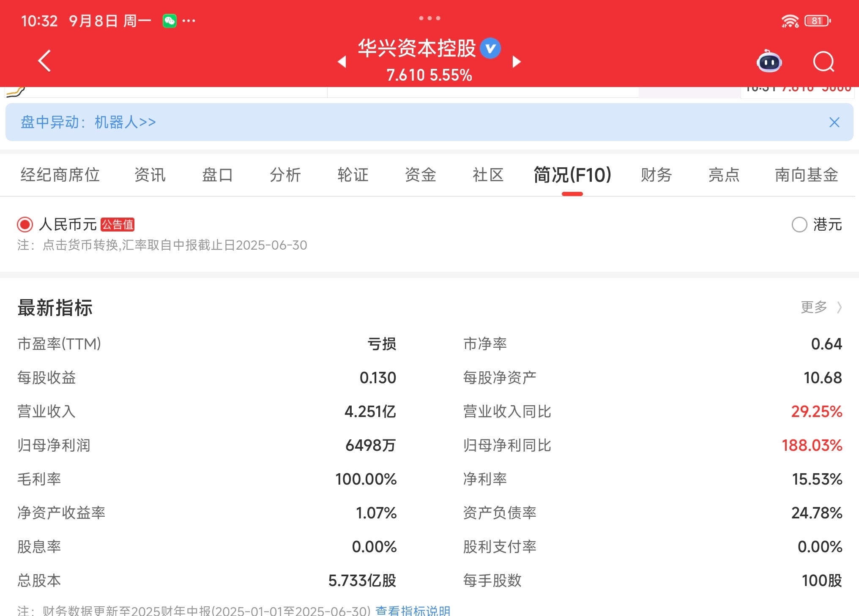Tap 每股净资产 value 10.68

[823, 378]
